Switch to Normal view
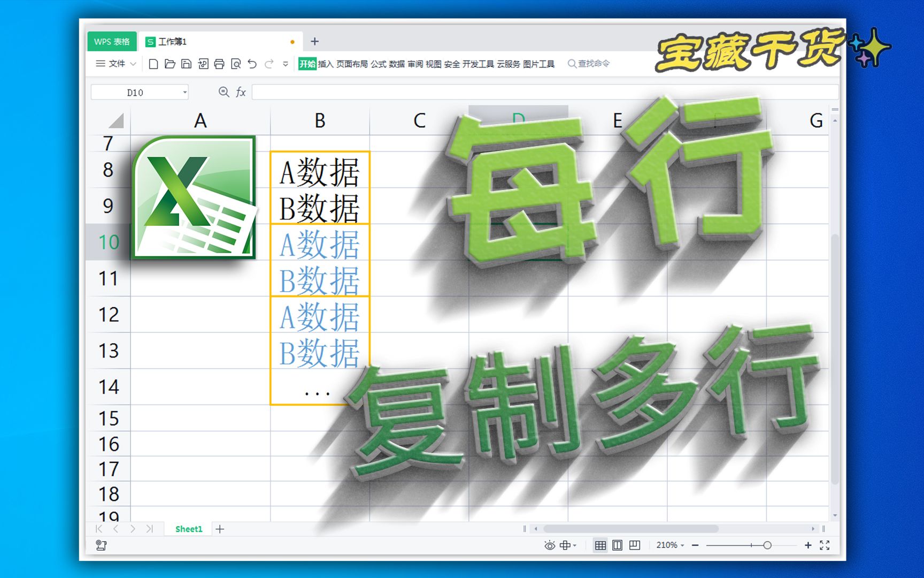 [x=600, y=545]
